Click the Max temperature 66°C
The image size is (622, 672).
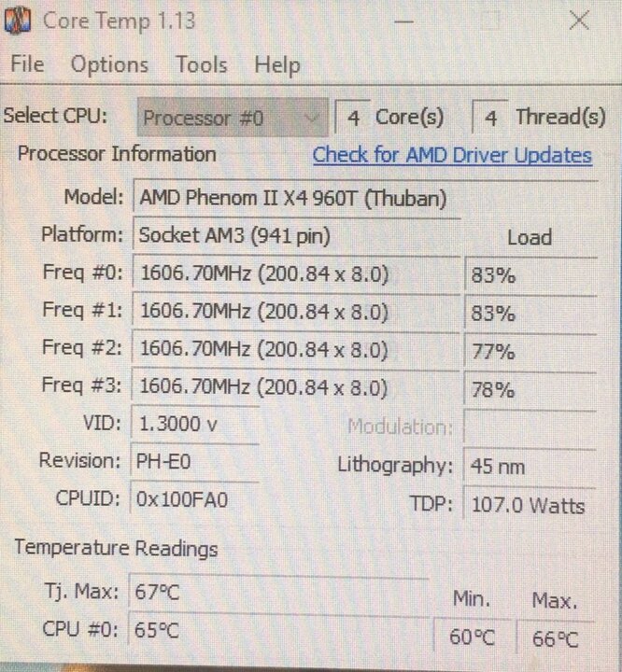(x=556, y=638)
